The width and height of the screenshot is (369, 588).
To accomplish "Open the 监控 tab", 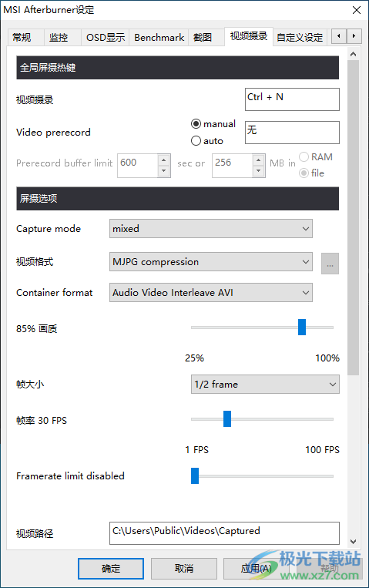I will [62, 38].
